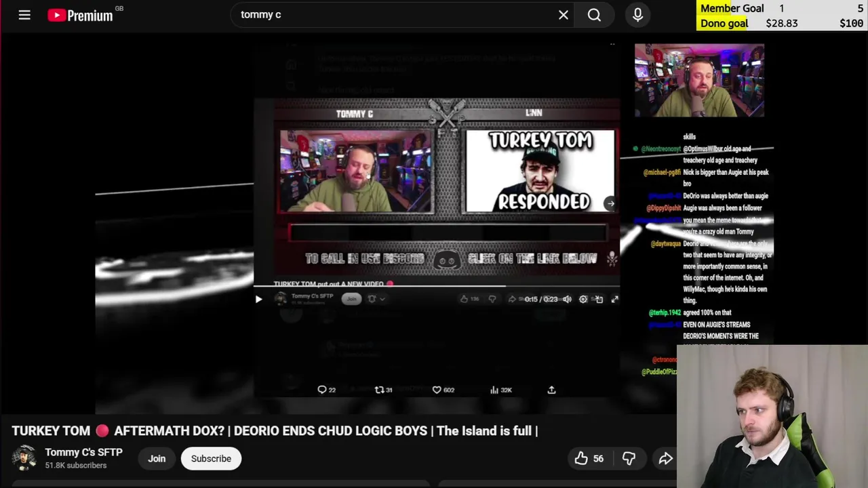Seek on the embedded video progress bar
Screen dimensions: 868x488
(x=437, y=286)
